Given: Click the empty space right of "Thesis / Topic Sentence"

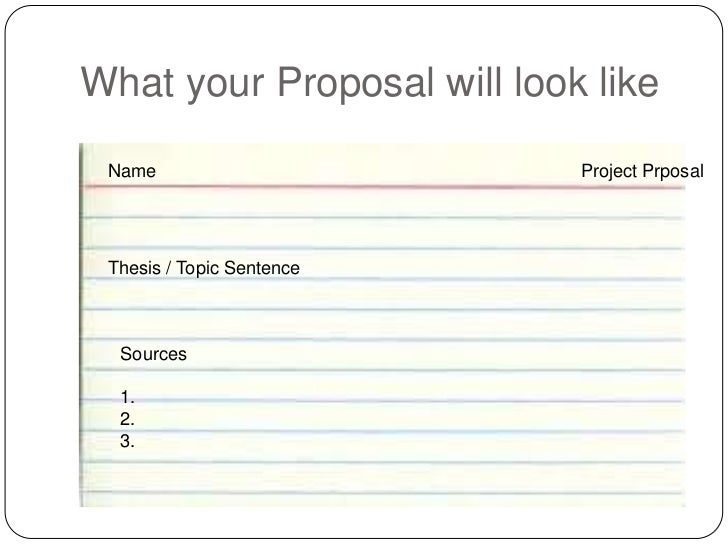Looking at the screenshot, I should click(492, 266).
